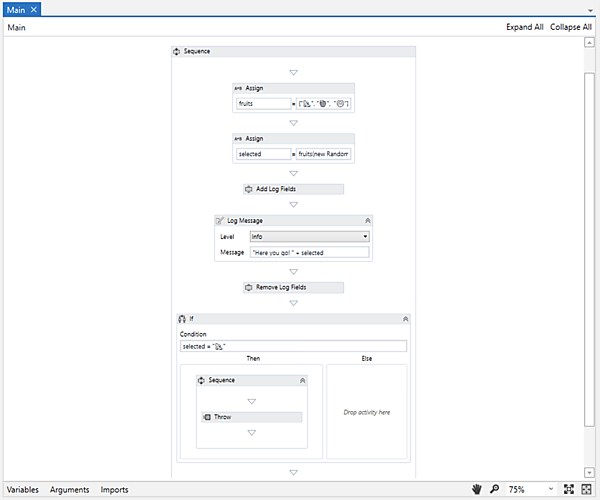
Task: Select the Add Log Fields activity icon
Action: pyautogui.click(x=249, y=189)
